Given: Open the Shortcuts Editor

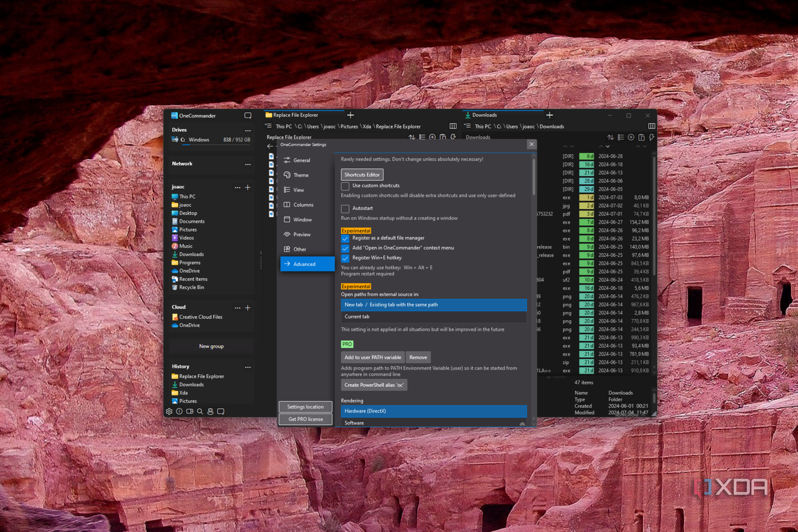Looking at the screenshot, I should (362, 175).
